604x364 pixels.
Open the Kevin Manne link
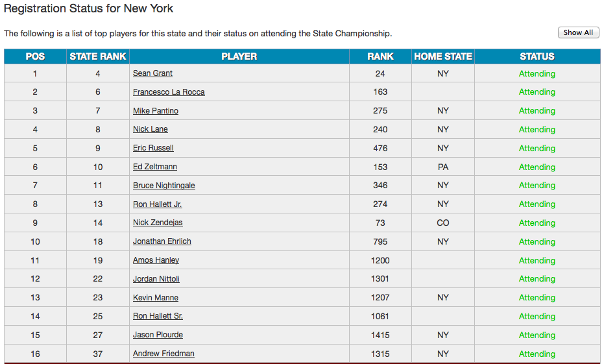click(156, 298)
